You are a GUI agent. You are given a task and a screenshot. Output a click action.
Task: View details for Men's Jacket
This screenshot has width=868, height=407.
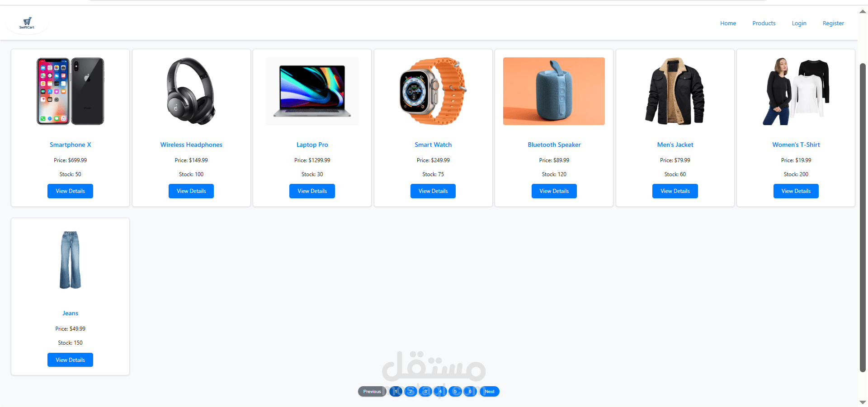coord(675,191)
